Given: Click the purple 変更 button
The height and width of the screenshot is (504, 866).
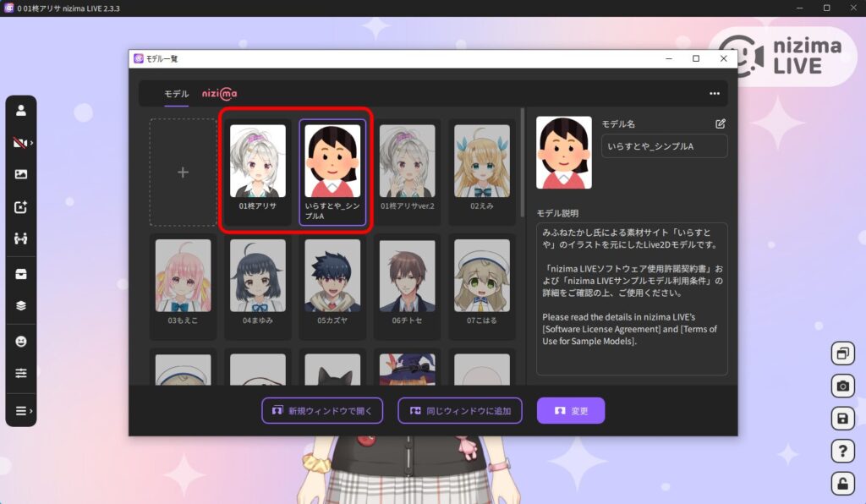Looking at the screenshot, I should 571,411.
